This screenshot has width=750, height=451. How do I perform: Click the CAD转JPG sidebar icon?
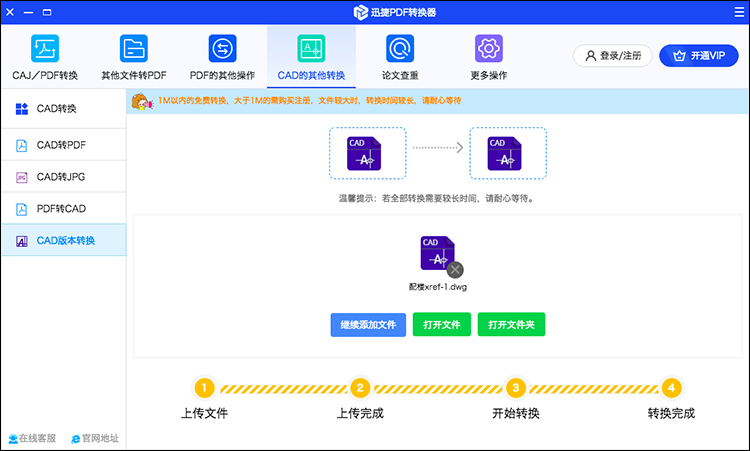(x=22, y=177)
